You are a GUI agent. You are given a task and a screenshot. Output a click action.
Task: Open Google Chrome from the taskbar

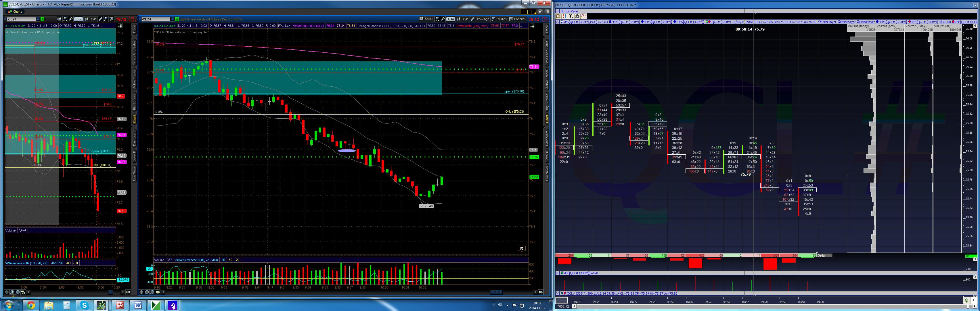pos(31,305)
